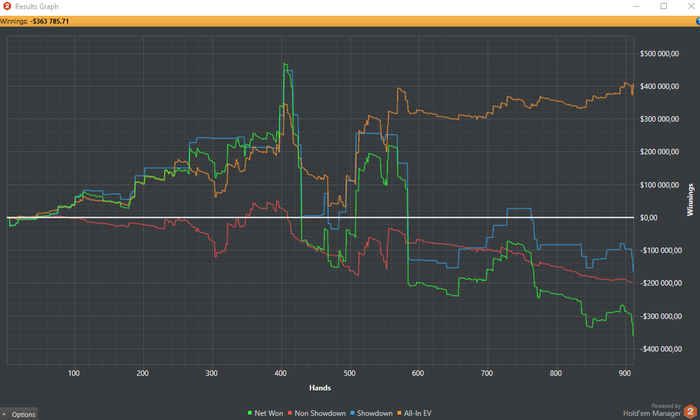Toggle the All-In EV legend entry
Viewport: 700px width, 420px height.
(x=414, y=413)
